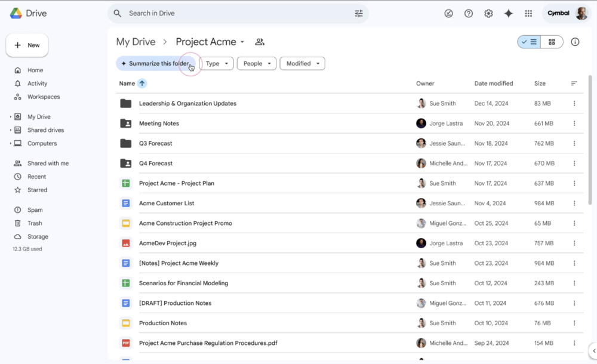
Task: Click the 12.3 GB used storage text
Action: 27,249
